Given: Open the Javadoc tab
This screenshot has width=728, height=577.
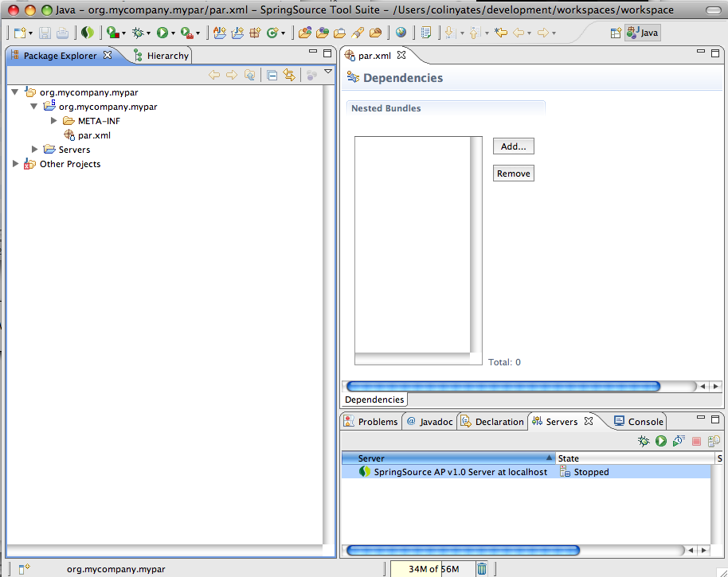Looking at the screenshot, I should point(430,422).
